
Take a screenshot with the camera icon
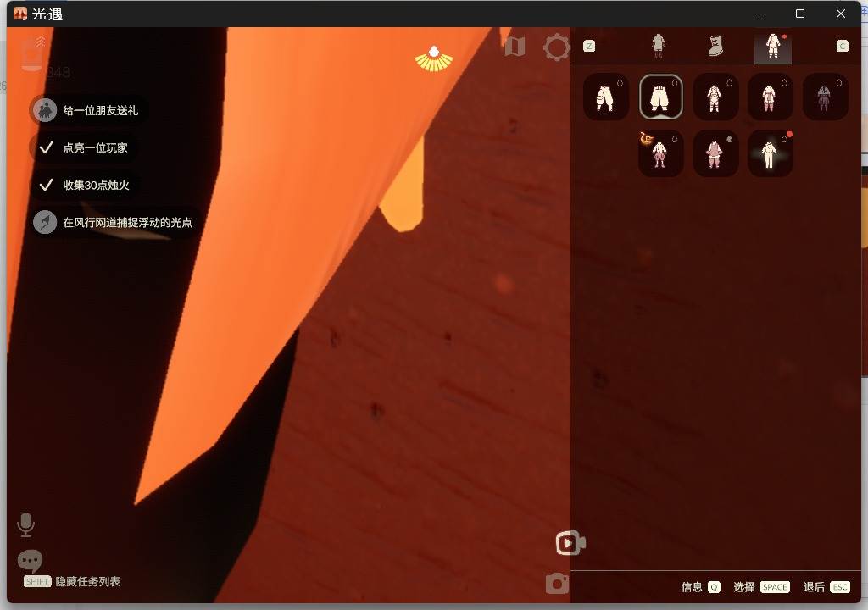(557, 584)
